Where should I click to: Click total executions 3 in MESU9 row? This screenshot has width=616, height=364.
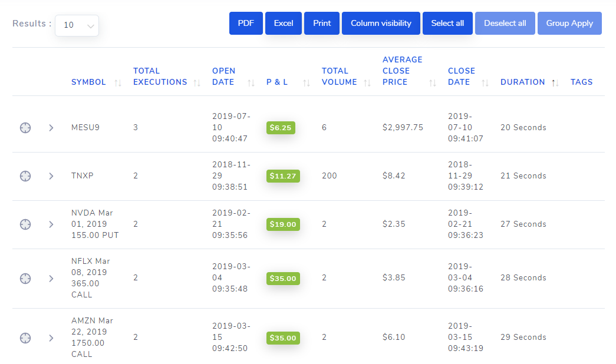point(136,128)
